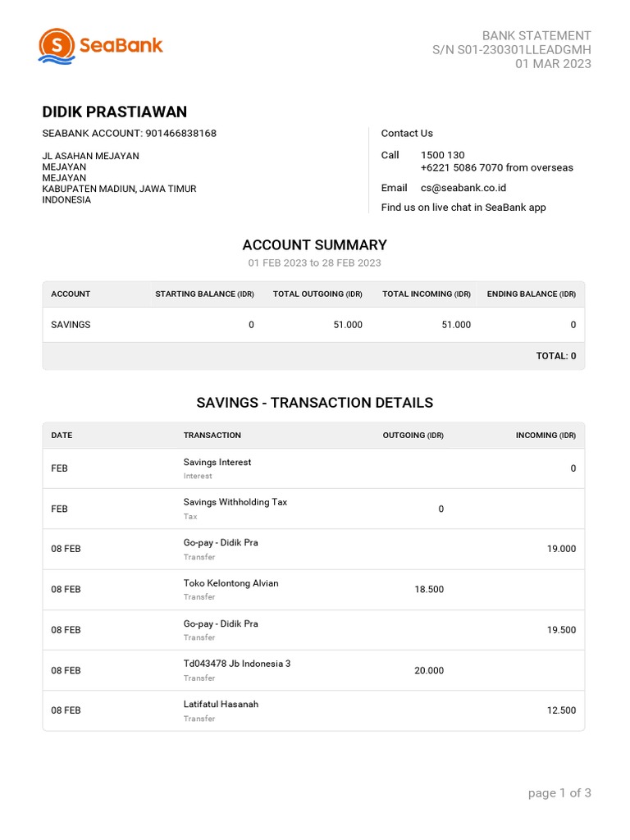The width and height of the screenshot is (630, 840).
Task: Click the SeaBank logo icon
Action: pyautogui.click(x=57, y=46)
